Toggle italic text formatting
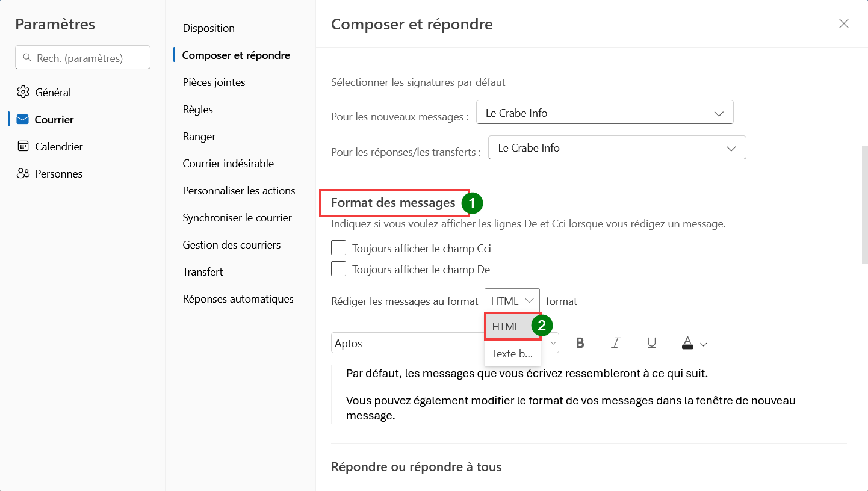 pos(616,343)
